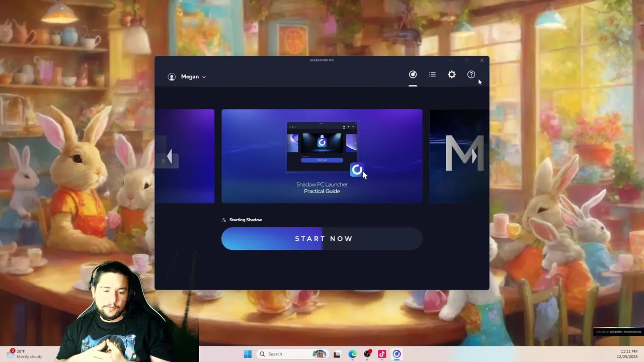The width and height of the screenshot is (644, 362).
Task: Click the taskbar Search box
Action: [x=292, y=354]
